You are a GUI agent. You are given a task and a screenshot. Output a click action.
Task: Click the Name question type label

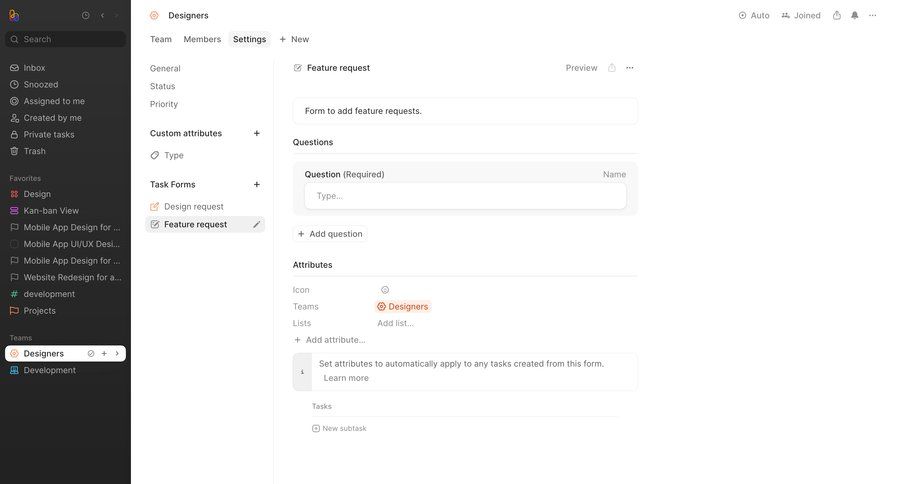coord(614,174)
